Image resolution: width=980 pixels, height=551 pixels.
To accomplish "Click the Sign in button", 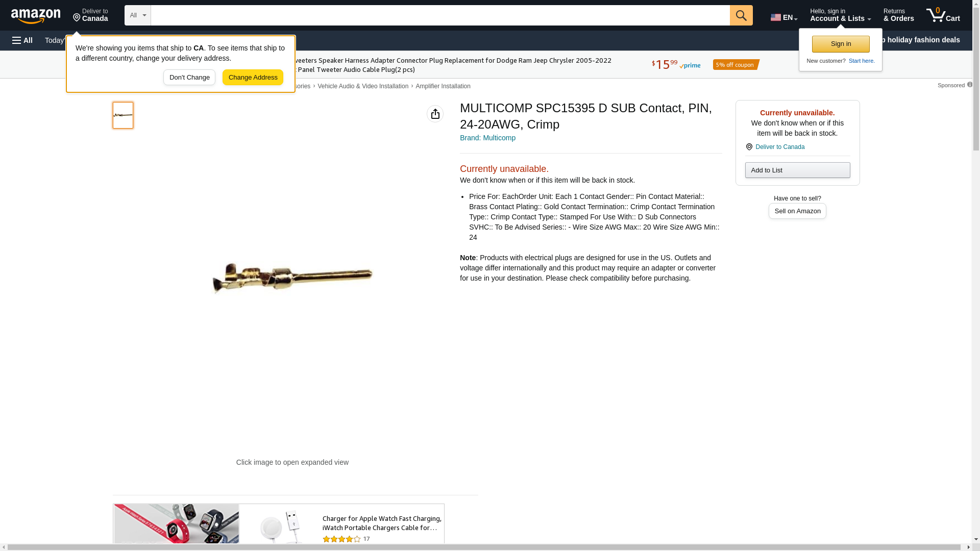I will pyautogui.click(x=841, y=44).
